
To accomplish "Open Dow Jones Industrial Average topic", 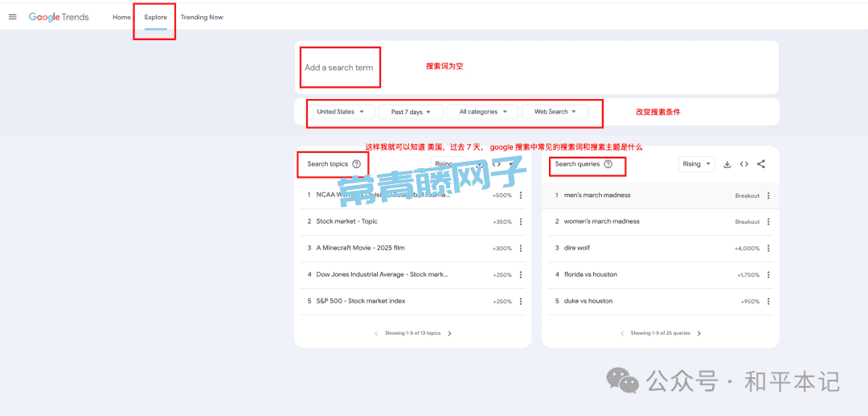I will point(382,274).
